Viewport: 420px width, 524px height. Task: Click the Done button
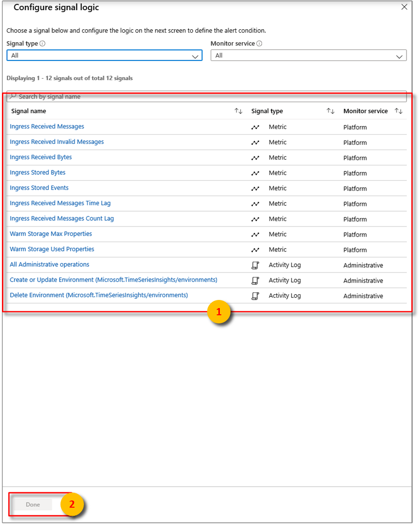click(x=32, y=505)
